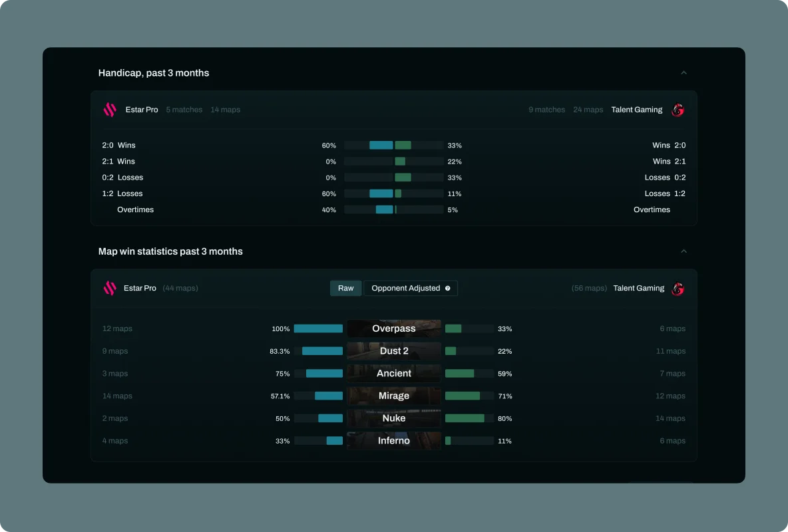
Task: Click '4 maps' in Inferno row
Action: [x=115, y=441]
